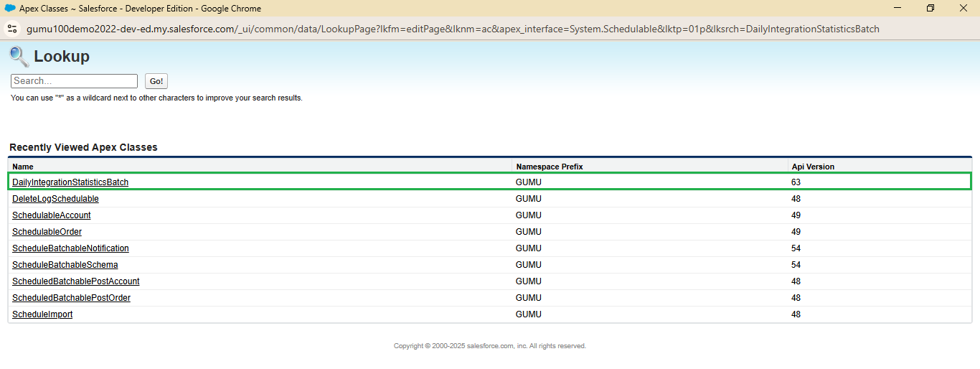The width and height of the screenshot is (980, 369).
Task: Click Api Version in ScheduleBatchableNotification row
Action: (x=796, y=248)
